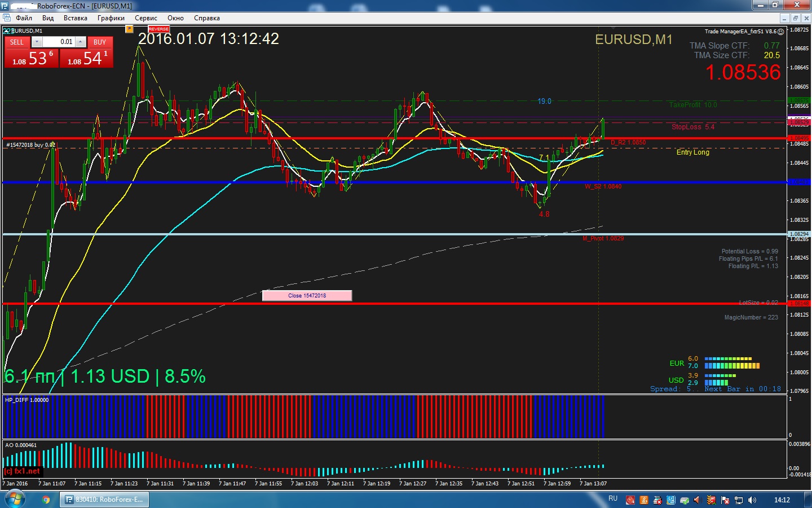Click the chart document icon beside Файл
This screenshot has height=508, width=812.
[7, 18]
